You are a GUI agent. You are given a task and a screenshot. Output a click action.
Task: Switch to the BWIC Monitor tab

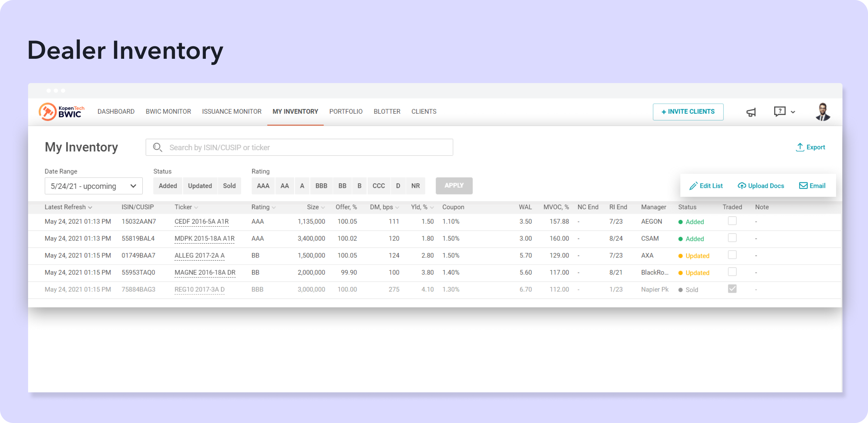(168, 112)
